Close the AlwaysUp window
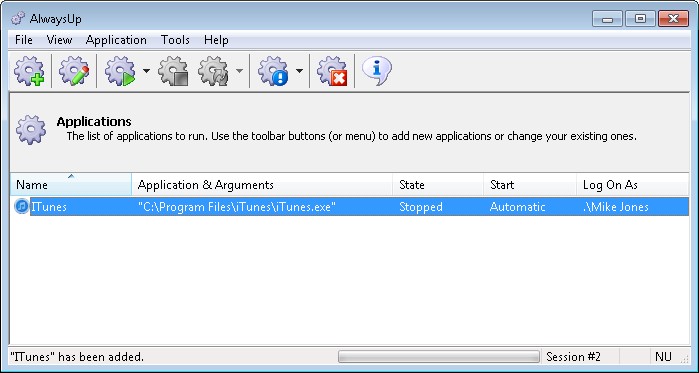Viewport: 699px width, 373px height. [674, 19]
